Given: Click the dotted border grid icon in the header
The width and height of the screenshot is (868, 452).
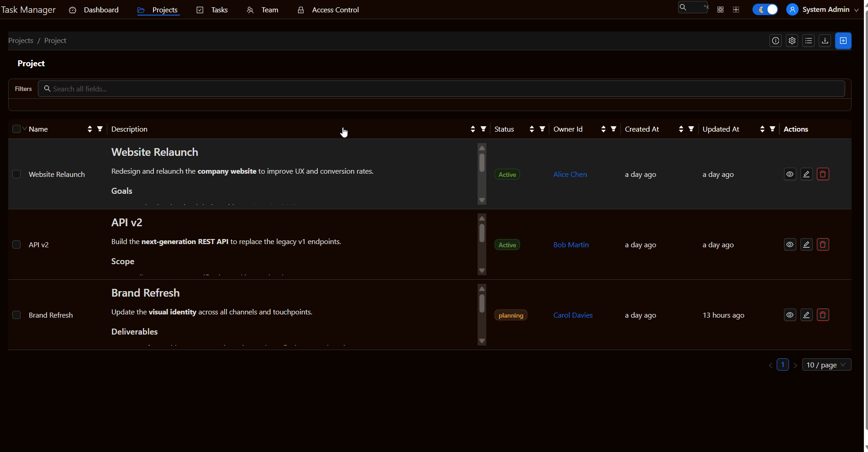Looking at the screenshot, I should pyautogui.click(x=736, y=10).
